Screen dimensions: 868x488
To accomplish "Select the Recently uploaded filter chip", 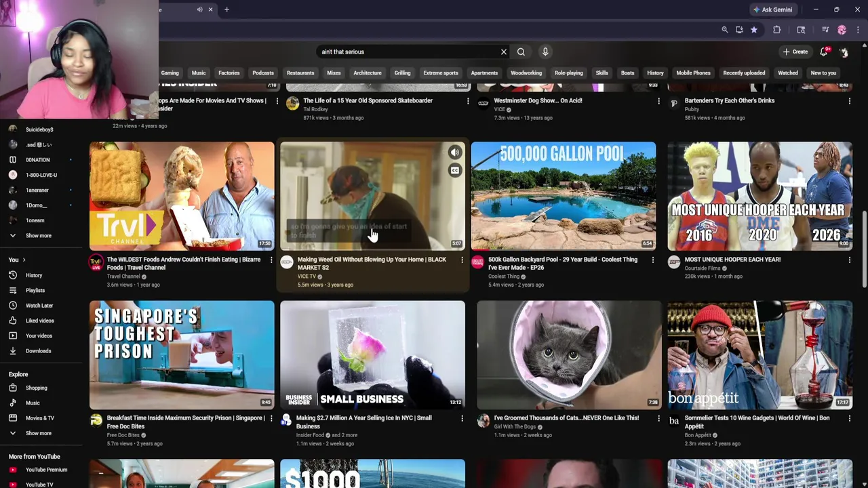I will click(x=744, y=73).
